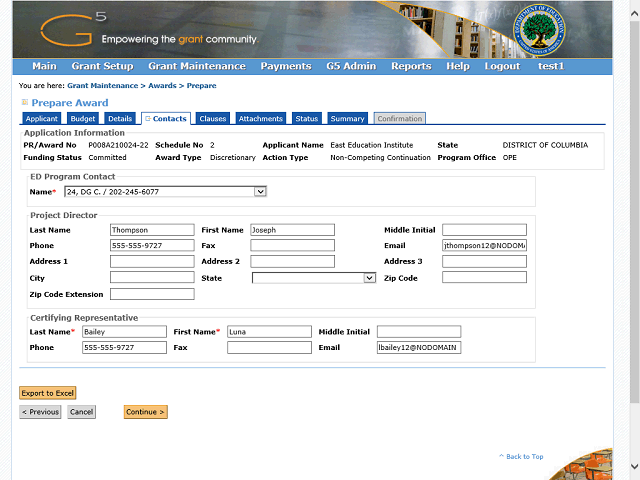The height and width of the screenshot is (480, 640).
Task: Open the Grant Maintenance menu
Action: coord(196,66)
